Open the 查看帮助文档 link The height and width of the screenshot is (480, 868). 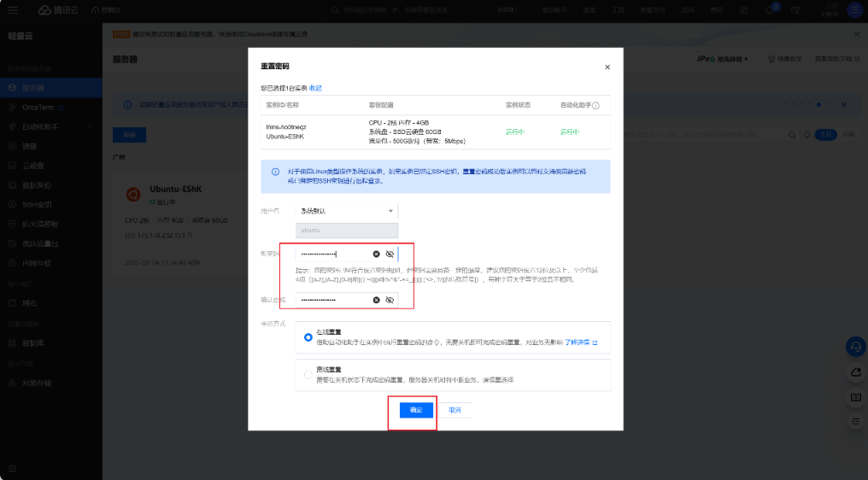[x=837, y=59]
